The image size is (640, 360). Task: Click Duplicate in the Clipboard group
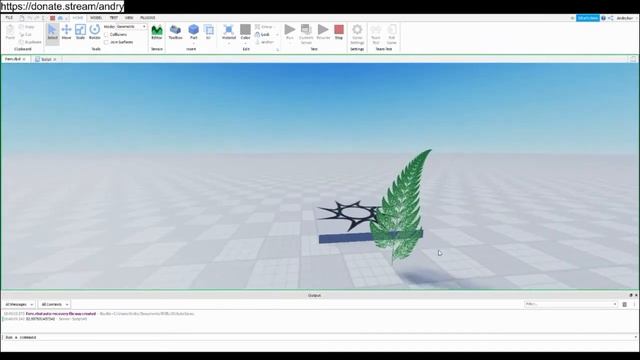tap(30, 42)
